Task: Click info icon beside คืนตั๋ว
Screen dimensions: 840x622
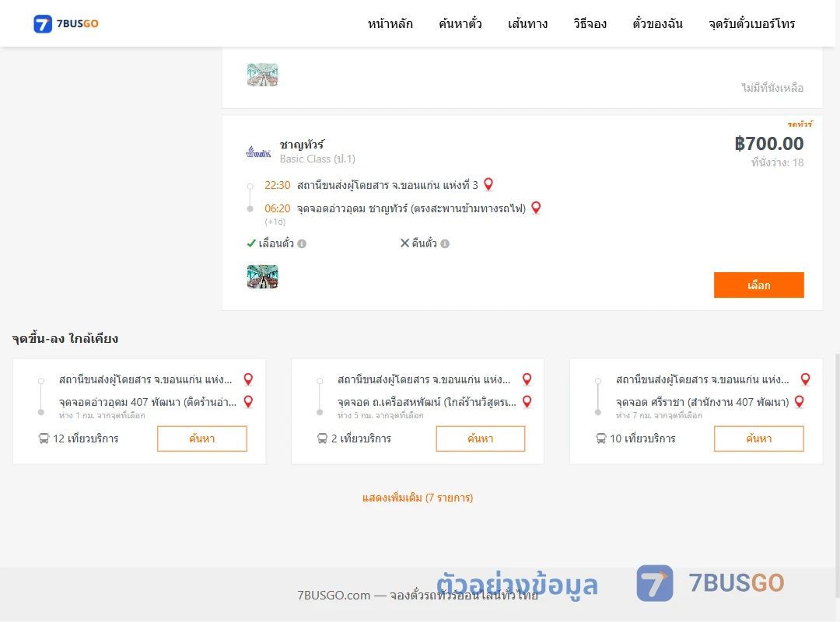Action: click(445, 244)
